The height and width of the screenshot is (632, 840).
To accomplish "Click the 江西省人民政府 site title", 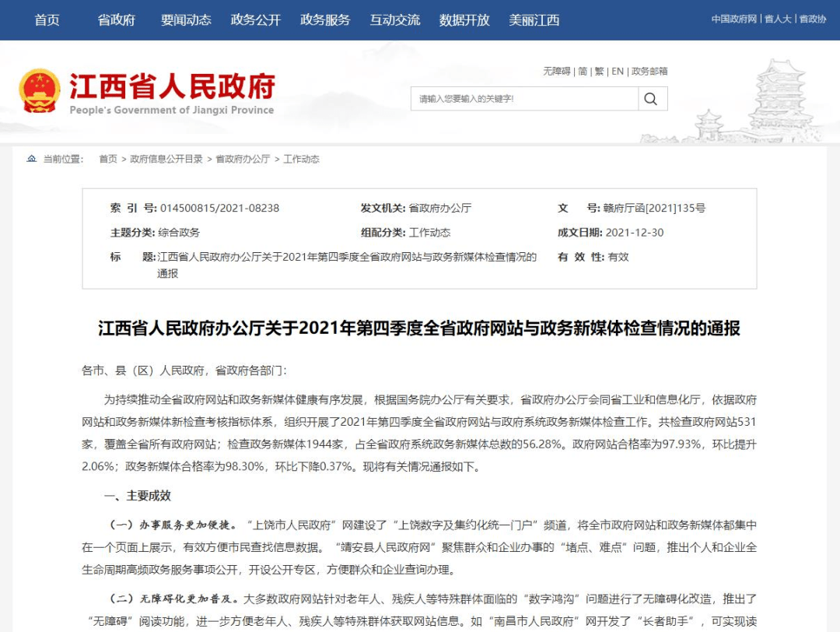I will coord(172,86).
